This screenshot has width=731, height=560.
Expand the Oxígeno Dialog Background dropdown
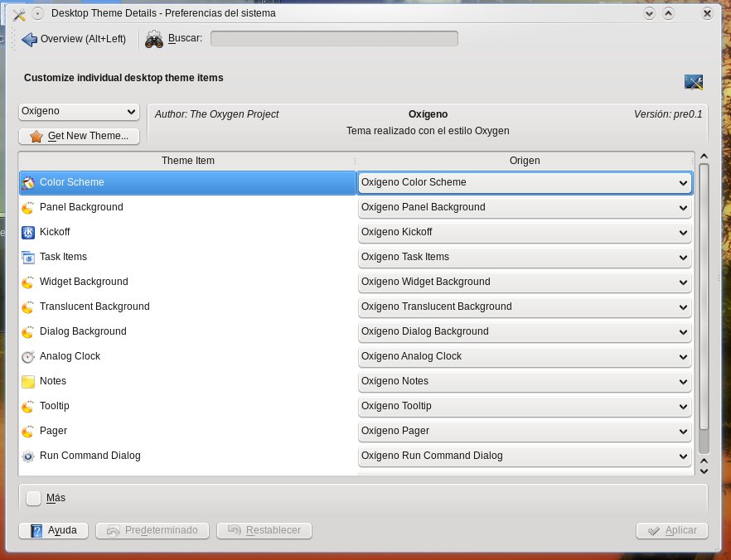525,331
